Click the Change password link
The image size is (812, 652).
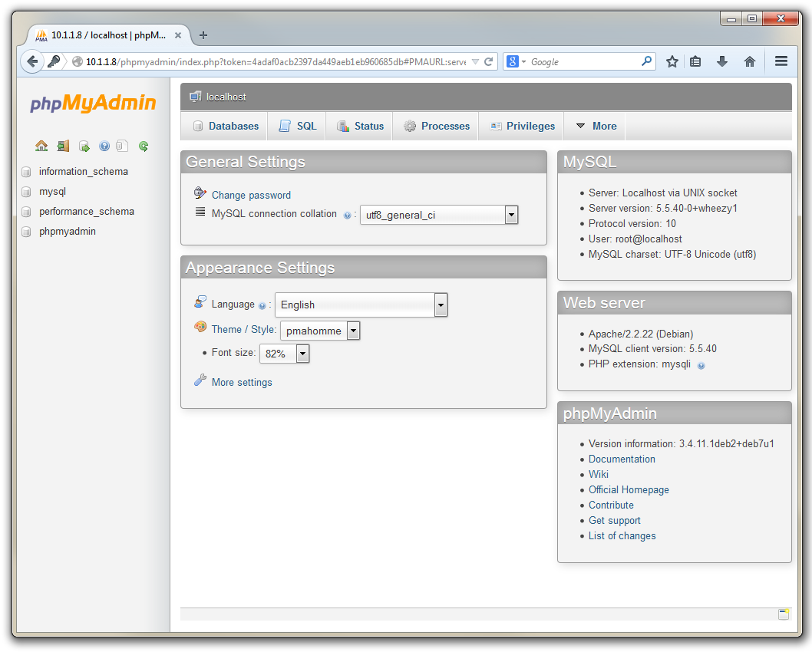click(x=252, y=195)
